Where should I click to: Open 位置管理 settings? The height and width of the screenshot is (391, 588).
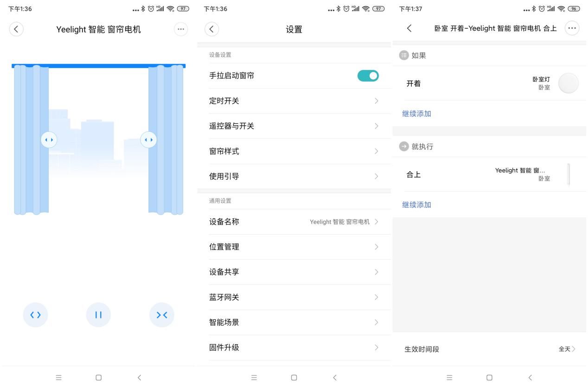[294, 247]
